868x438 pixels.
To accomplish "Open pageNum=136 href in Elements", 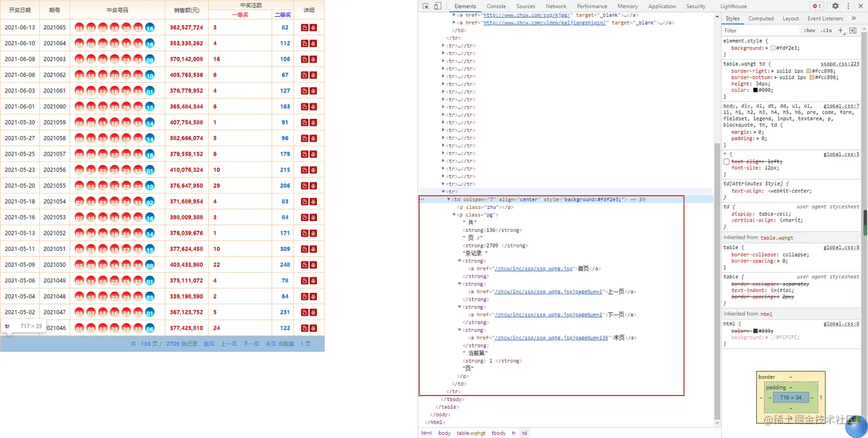I will [551, 338].
